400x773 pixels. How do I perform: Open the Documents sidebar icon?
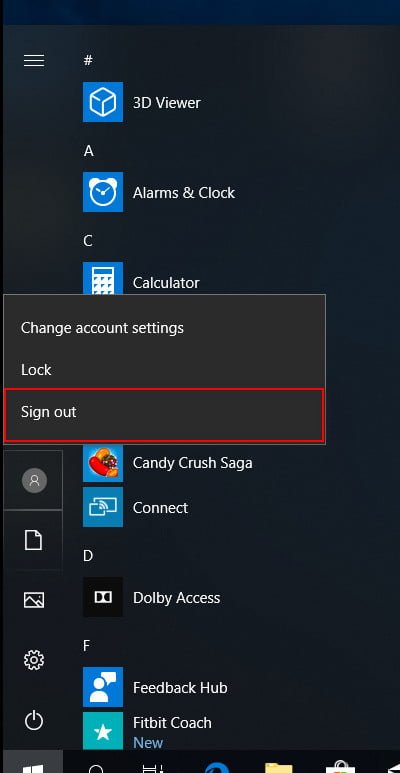[34, 540]
